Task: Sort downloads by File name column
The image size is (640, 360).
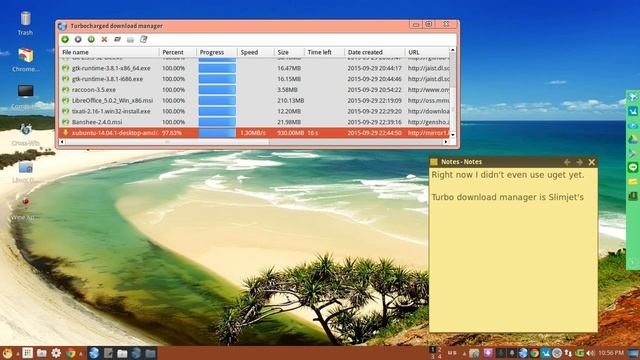Action: point(109,52)
